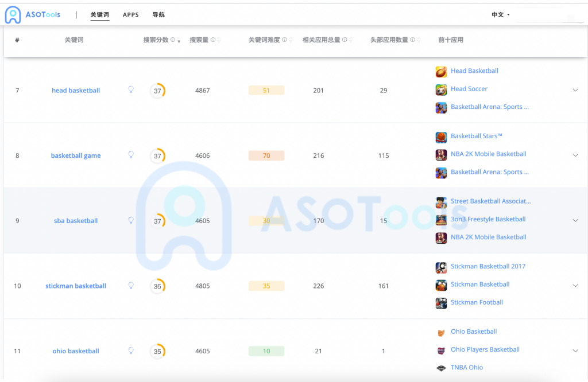Click total apps value 226
588x382 pixels.
[318, 286]
